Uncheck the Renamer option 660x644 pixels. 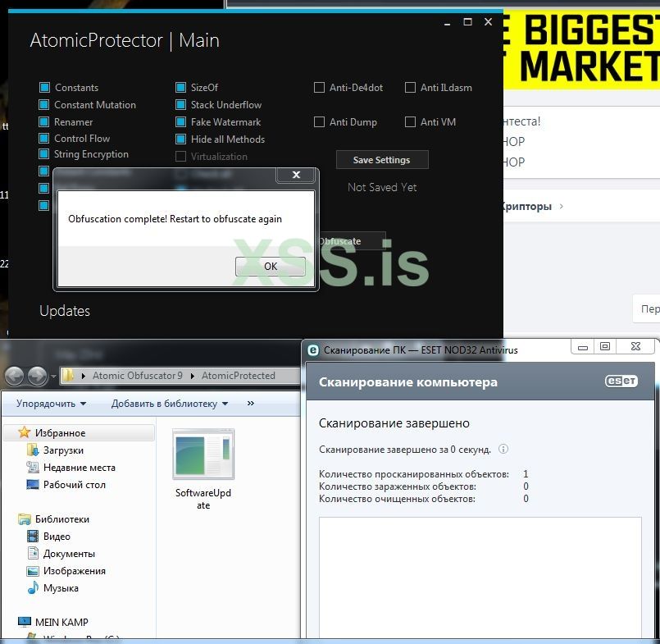tap(43, 121)
